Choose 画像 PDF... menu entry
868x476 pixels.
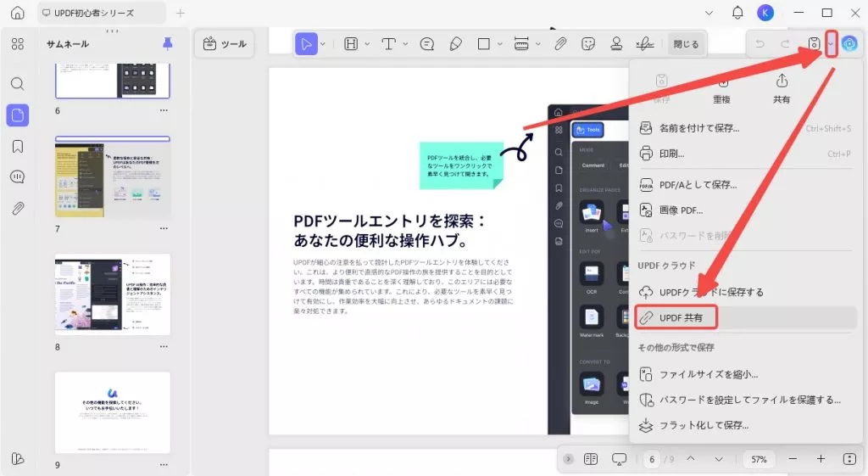(x=746, y=210)
